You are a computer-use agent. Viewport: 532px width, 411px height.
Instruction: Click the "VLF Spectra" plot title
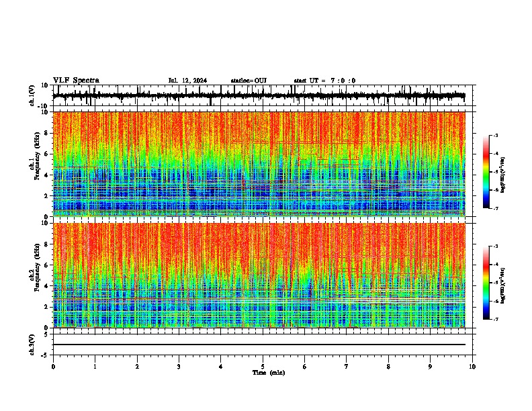point(76,81)
